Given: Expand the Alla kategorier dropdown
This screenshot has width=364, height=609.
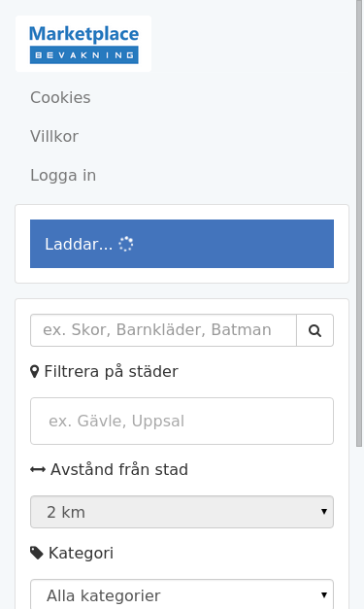Looking at the screenshot, I should pos(182,594).
